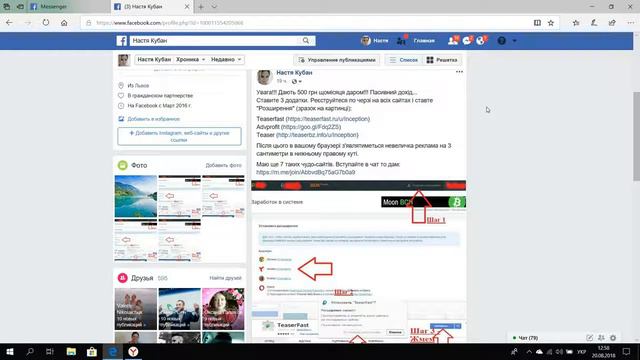This screenshot has height=360, width=640.
Task: Add page to favorites star icon
Action: (551, 23)
